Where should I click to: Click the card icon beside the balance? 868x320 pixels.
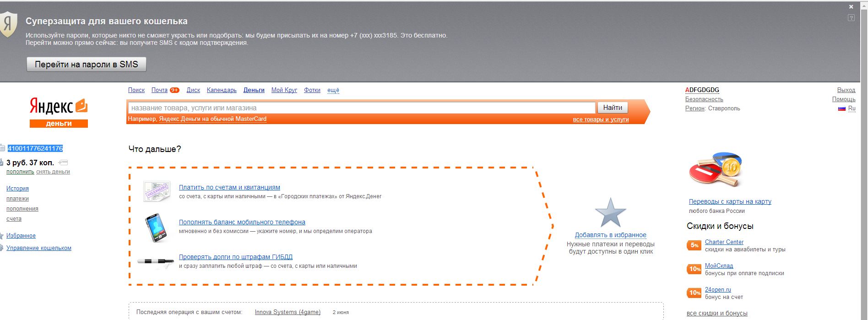(63, 163)
